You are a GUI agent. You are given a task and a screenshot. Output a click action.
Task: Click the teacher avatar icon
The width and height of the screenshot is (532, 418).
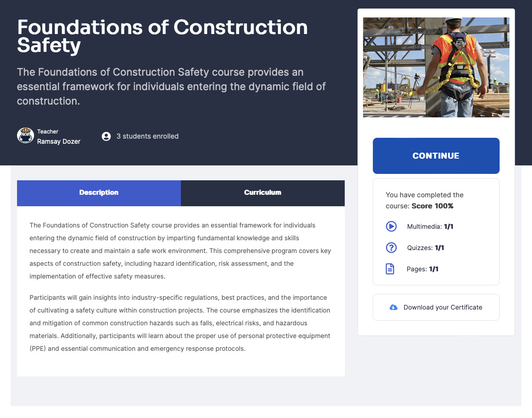tap(26, 136)
